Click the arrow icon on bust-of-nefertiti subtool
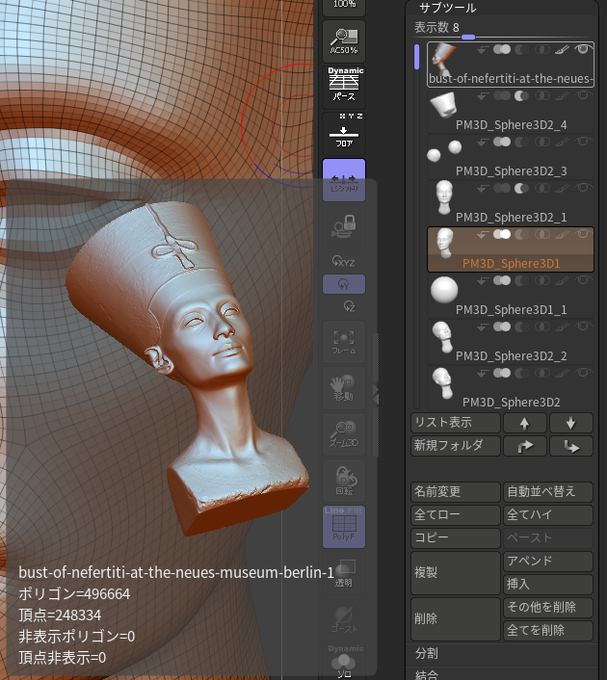The width and height of the screenshot is (607, 680). (x=483, y=50)
